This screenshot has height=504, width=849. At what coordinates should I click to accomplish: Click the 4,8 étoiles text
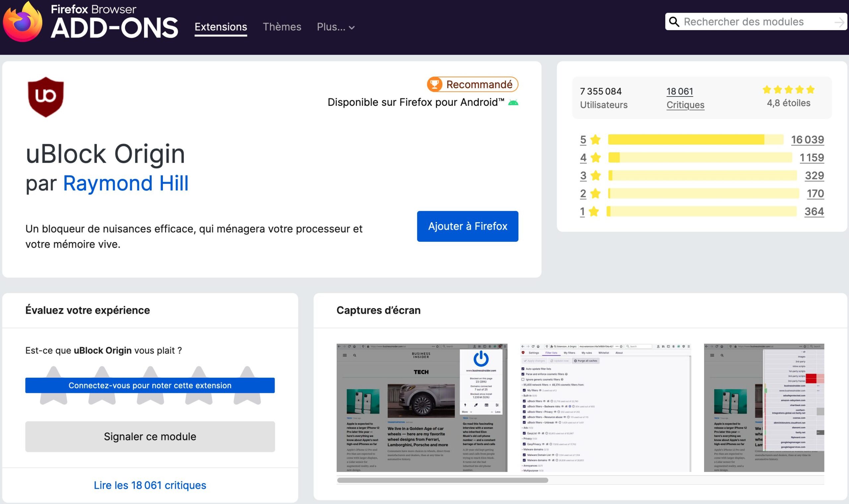789,103
